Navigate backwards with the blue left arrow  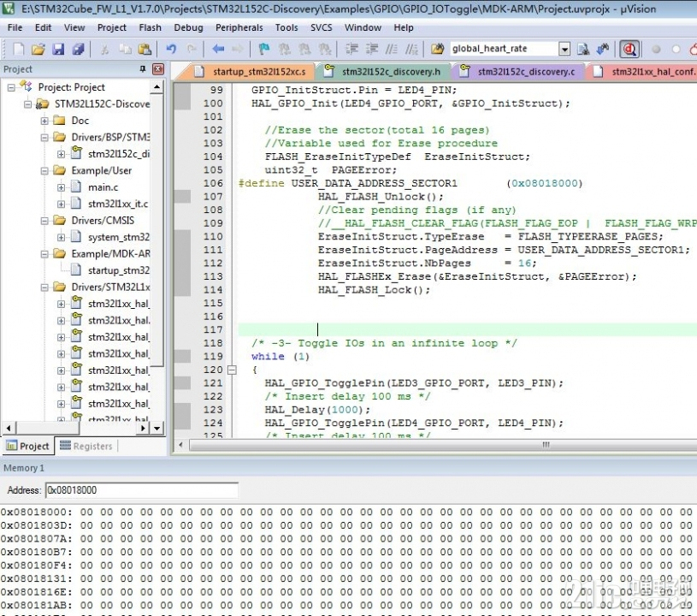218,49
